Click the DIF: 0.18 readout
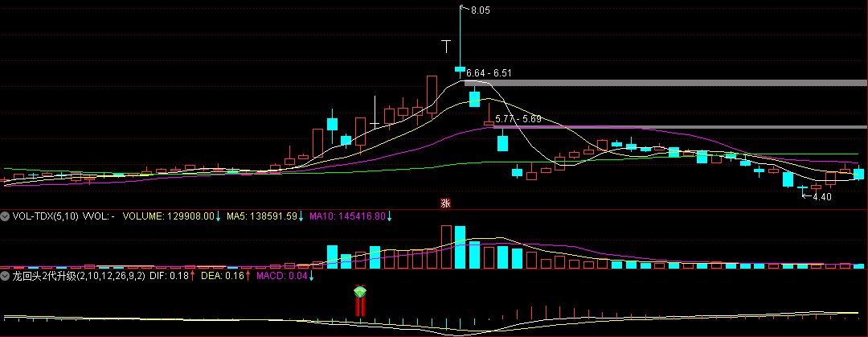The width and height of the screenshot is (868, 337). point(169,276)
